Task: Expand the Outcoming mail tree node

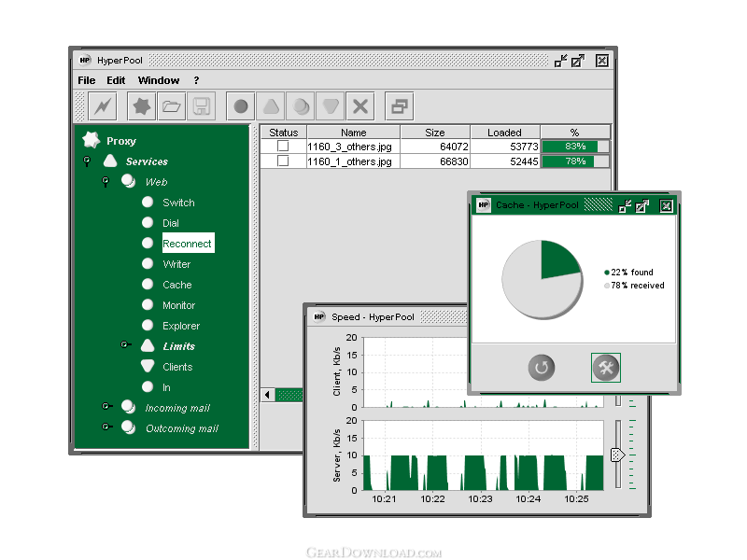Action: point(106,427)
